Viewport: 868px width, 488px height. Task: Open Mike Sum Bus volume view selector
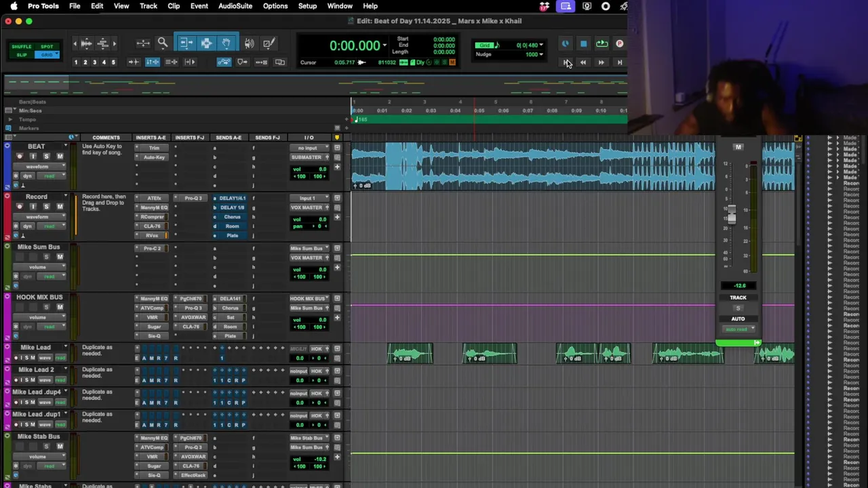click(x=39, y=267)
